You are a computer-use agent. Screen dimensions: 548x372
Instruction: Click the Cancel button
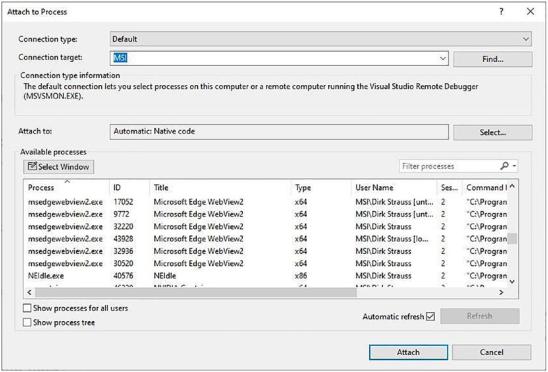(492, 352)
